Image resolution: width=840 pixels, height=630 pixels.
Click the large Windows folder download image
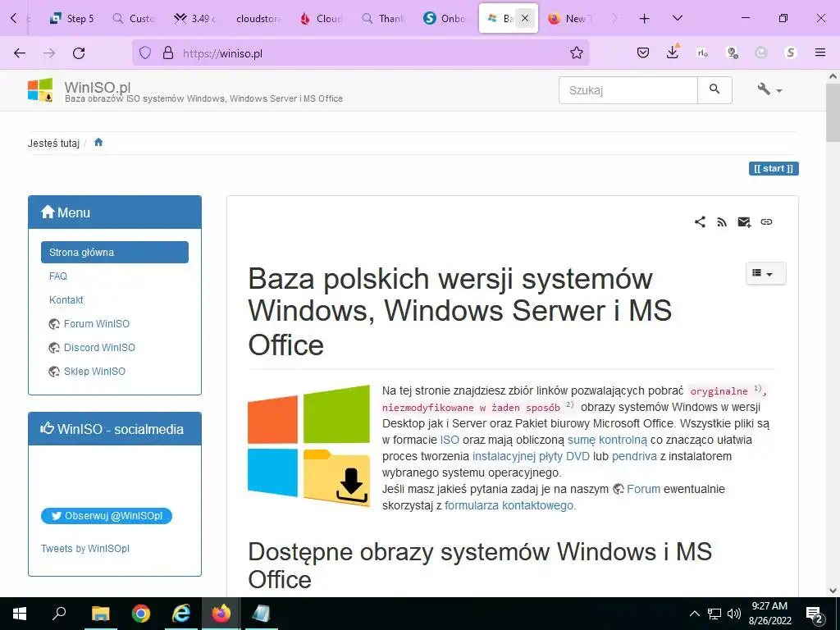coord(308,445)
